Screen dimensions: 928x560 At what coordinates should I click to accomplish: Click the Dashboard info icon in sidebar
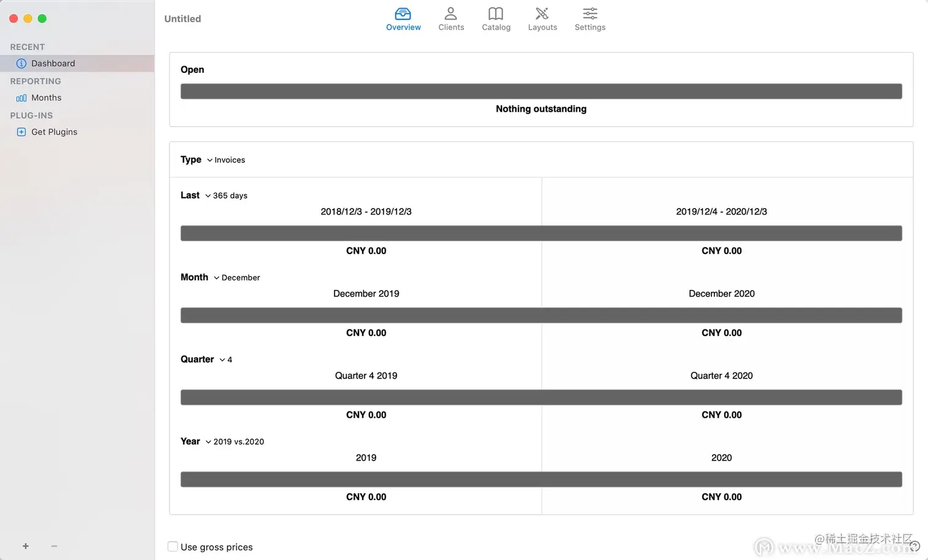21,63
